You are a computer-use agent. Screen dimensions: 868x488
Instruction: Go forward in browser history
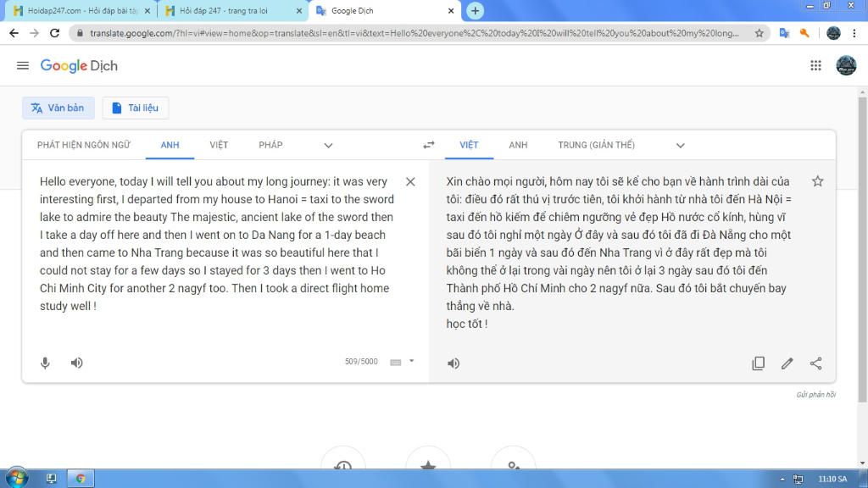click(34, 33)
